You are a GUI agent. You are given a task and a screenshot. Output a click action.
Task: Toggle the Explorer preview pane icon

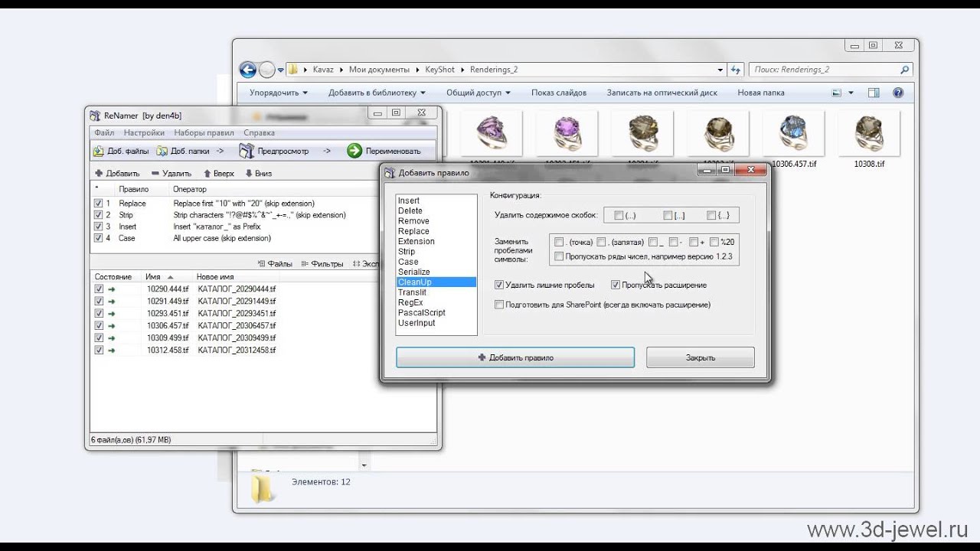pyautogui.click(x=874, y=93)
